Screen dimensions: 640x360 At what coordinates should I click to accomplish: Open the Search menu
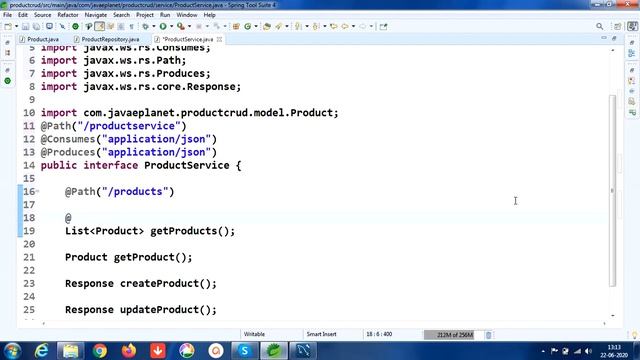[121, 15]
